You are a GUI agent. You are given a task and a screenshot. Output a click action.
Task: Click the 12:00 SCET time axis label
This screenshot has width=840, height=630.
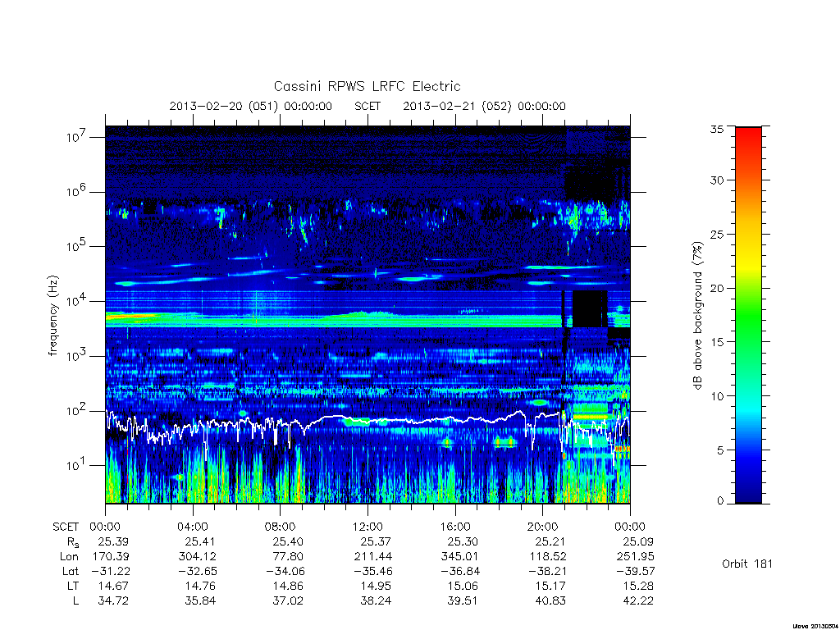click(367, 527)
